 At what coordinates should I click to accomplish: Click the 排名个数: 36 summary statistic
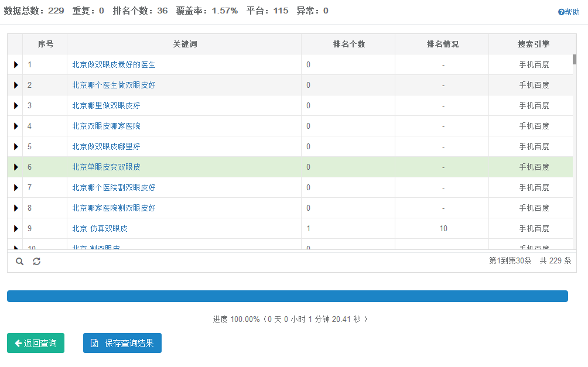[140, 11]
